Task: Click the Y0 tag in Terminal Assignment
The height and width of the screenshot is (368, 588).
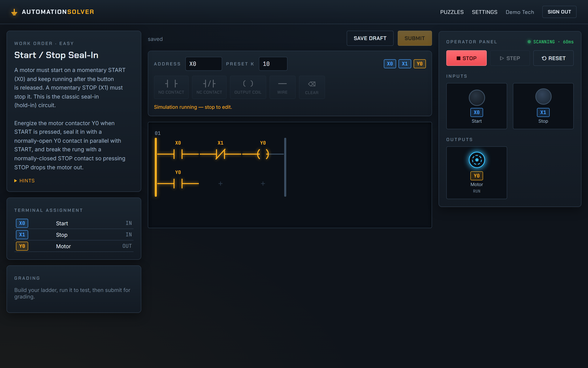Action: [x=22, y=246]
